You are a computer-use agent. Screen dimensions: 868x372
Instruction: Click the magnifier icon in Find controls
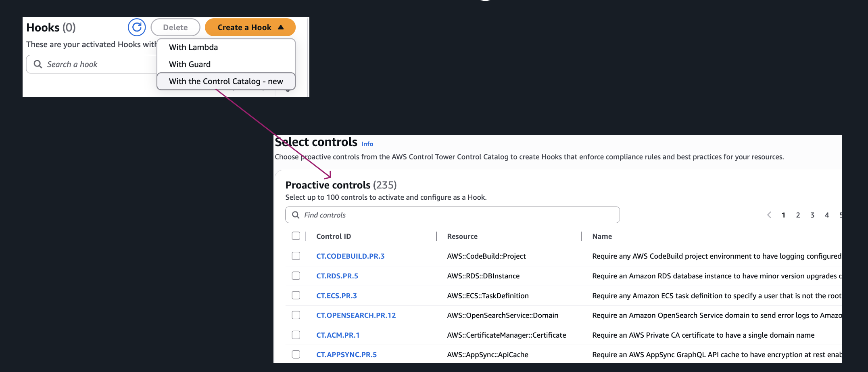[x=296, y=215]
